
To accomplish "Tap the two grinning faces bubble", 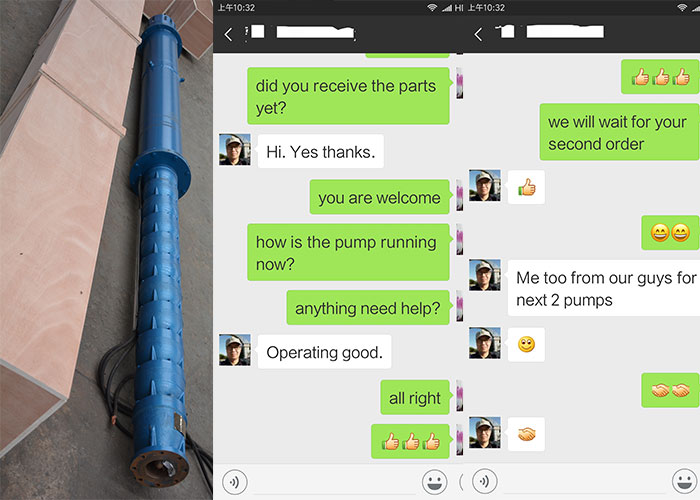I will (670, 233).
